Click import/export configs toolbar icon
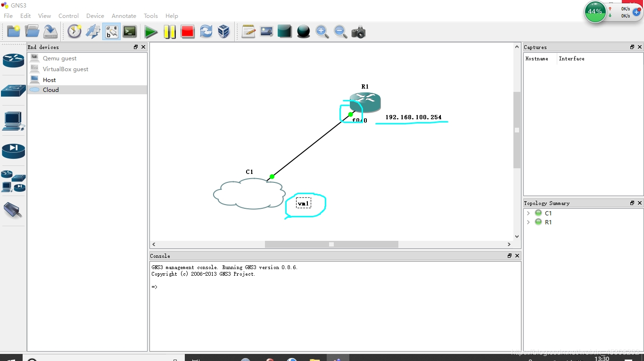The height and width of the screenshot is (361, 644). point(93,32)
